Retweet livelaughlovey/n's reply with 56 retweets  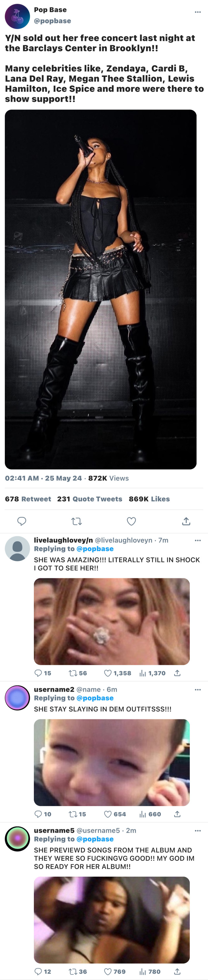click(x=73, y=673)
